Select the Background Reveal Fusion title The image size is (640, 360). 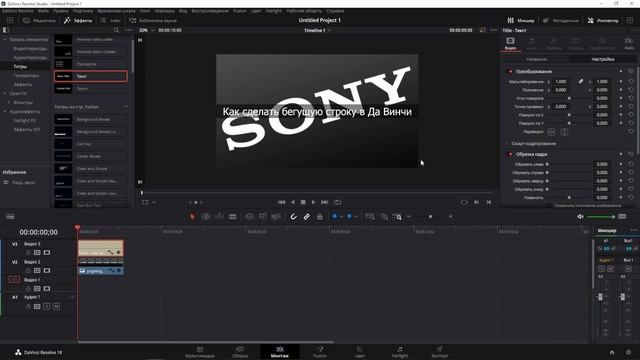91,119
